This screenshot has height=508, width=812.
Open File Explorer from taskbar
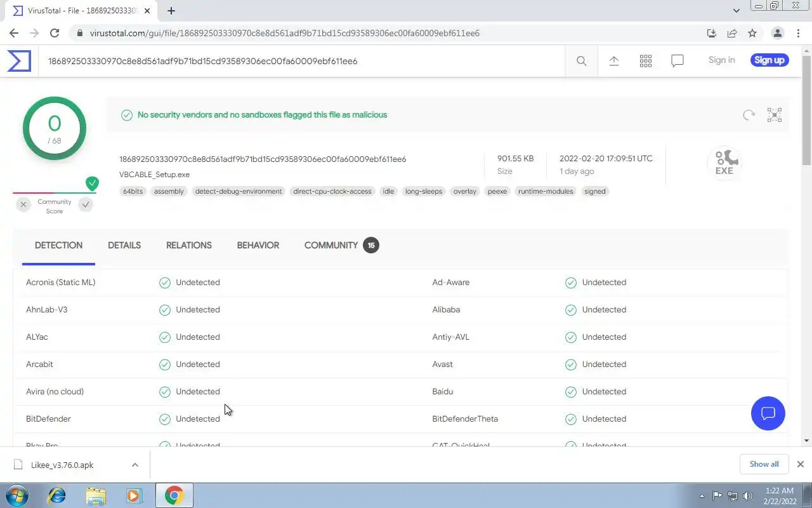96,495
